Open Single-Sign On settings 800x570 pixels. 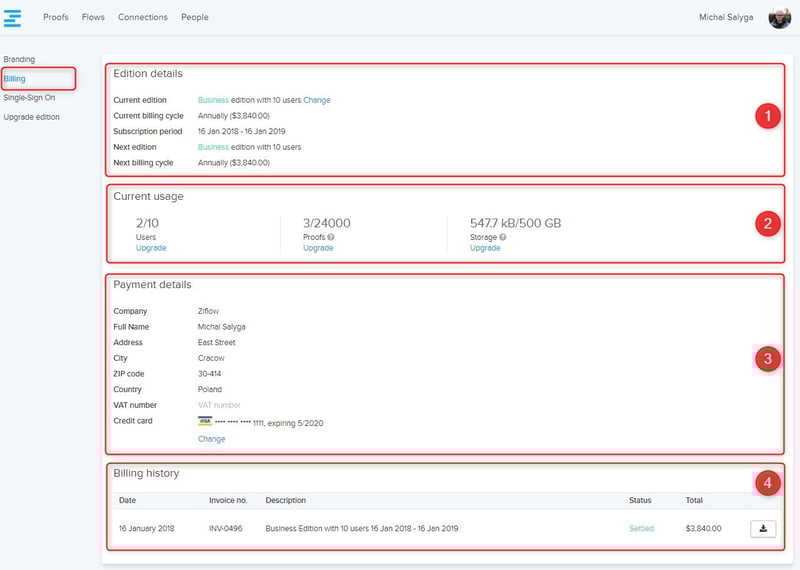click(x=29, y=97)
